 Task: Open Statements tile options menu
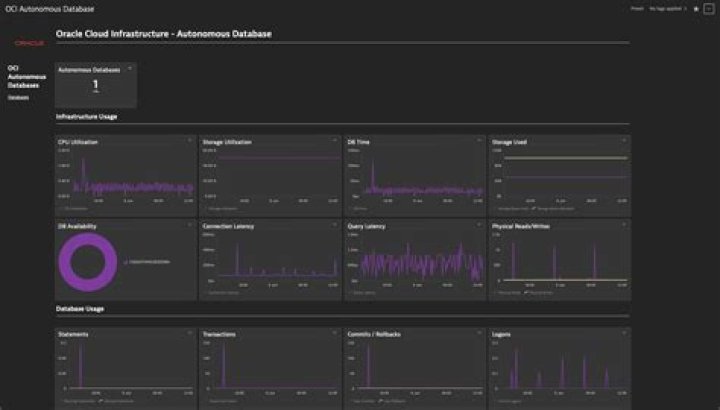190,333
